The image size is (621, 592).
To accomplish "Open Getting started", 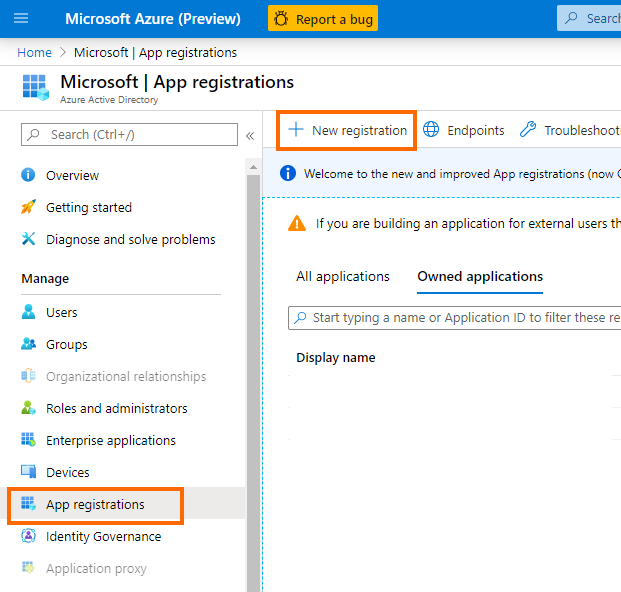I will [x=89, y=207].
